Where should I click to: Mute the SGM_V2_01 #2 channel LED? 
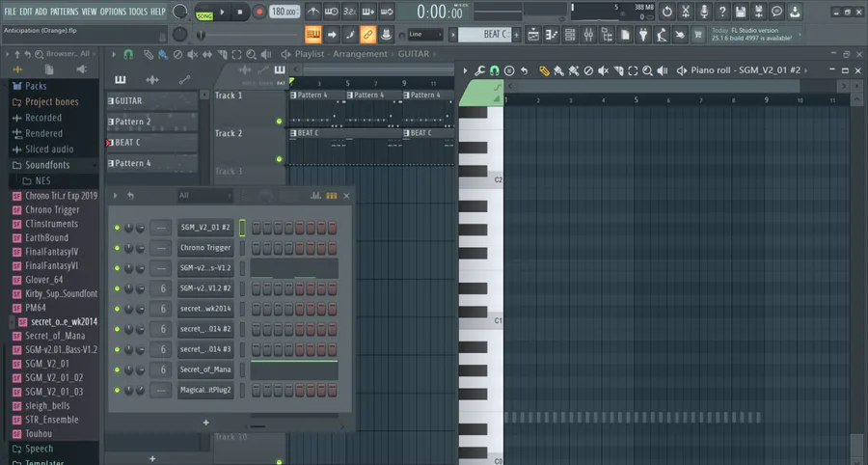tap(117, 228)
